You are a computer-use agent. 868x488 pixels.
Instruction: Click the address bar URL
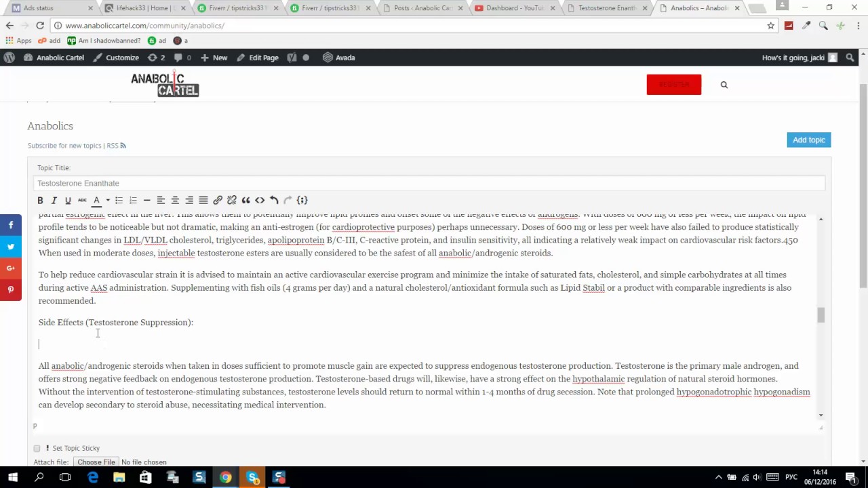[145, 26]
